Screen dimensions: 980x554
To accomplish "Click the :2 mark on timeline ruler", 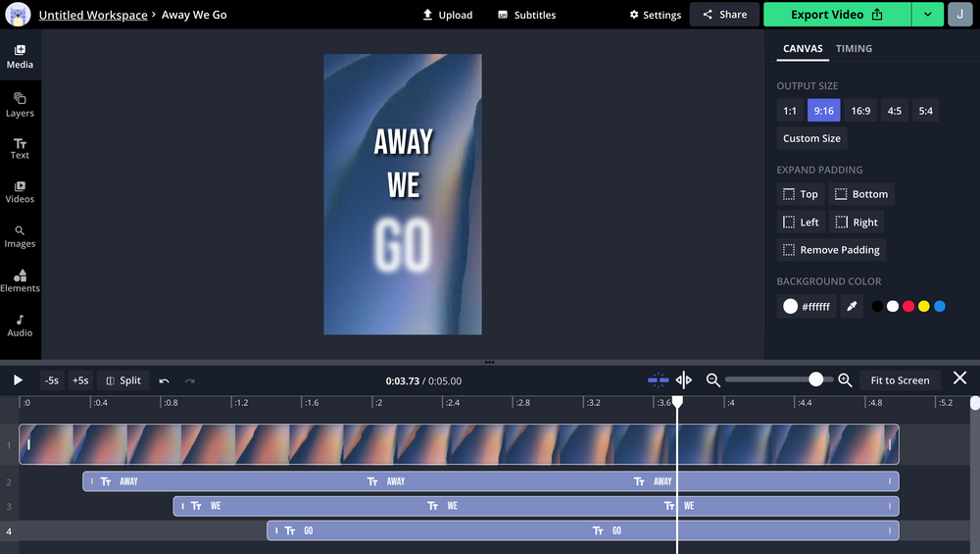I will (378, 403).
